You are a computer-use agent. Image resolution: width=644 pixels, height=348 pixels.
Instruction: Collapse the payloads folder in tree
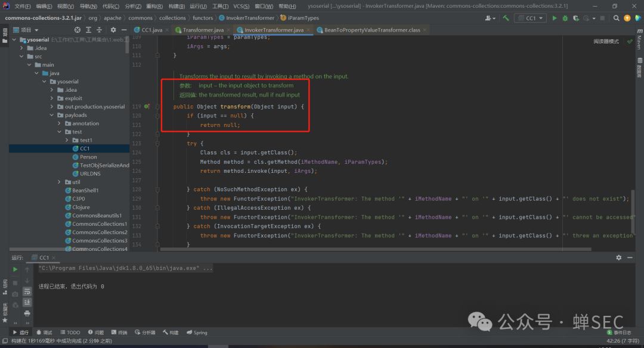pos(51,115)
